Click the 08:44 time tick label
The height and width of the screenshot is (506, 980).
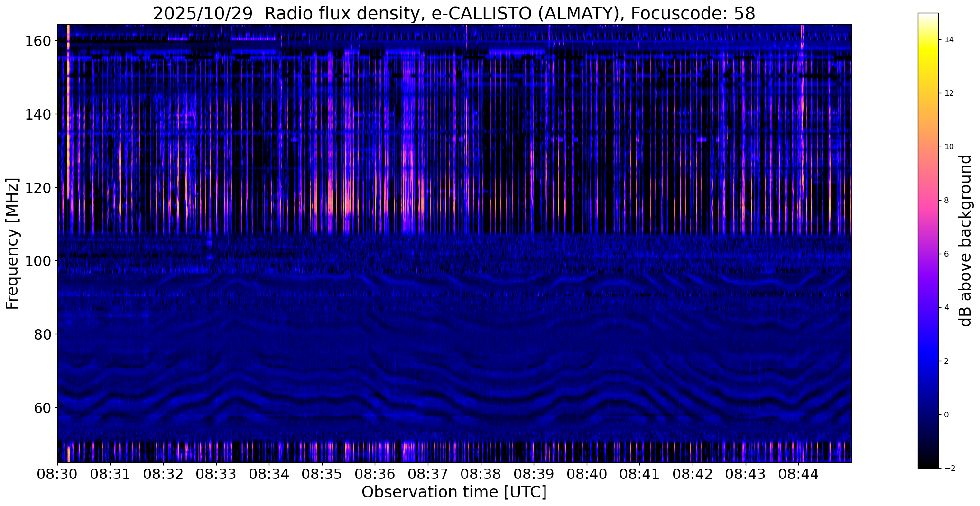(x=798, y=475)
